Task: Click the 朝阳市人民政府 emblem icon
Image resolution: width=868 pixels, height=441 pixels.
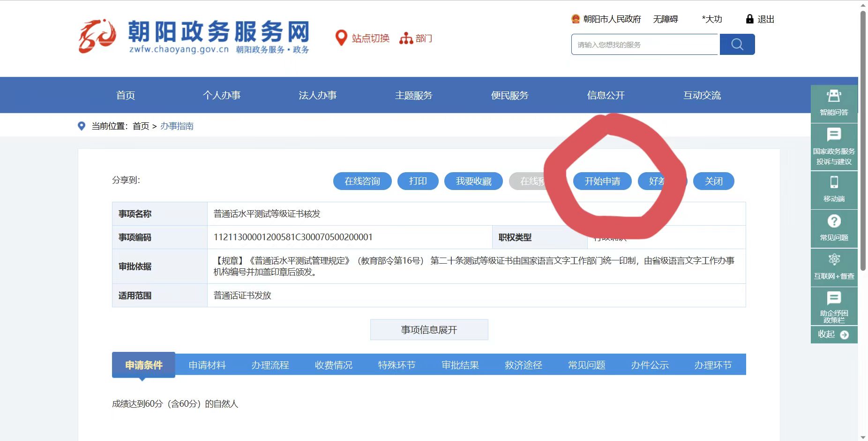Action: pyautogui.click(x=576, y=19)
